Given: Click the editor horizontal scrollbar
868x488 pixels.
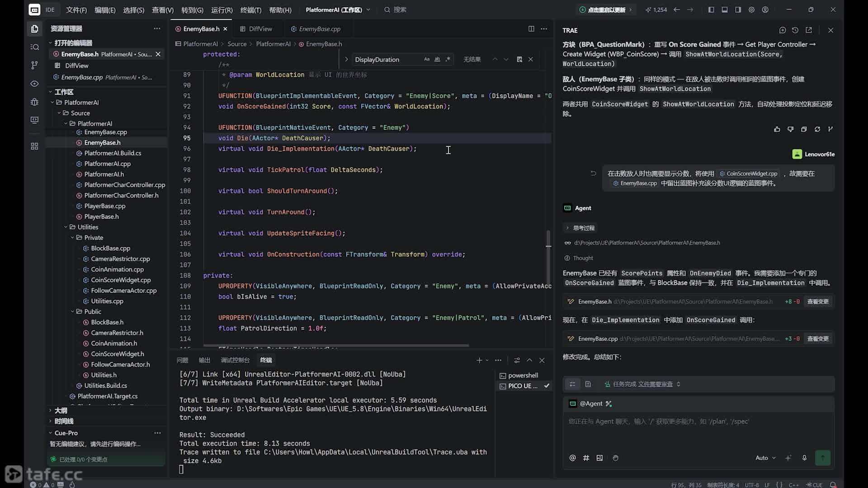Looking at the screenshot, I should pos(336,346).
